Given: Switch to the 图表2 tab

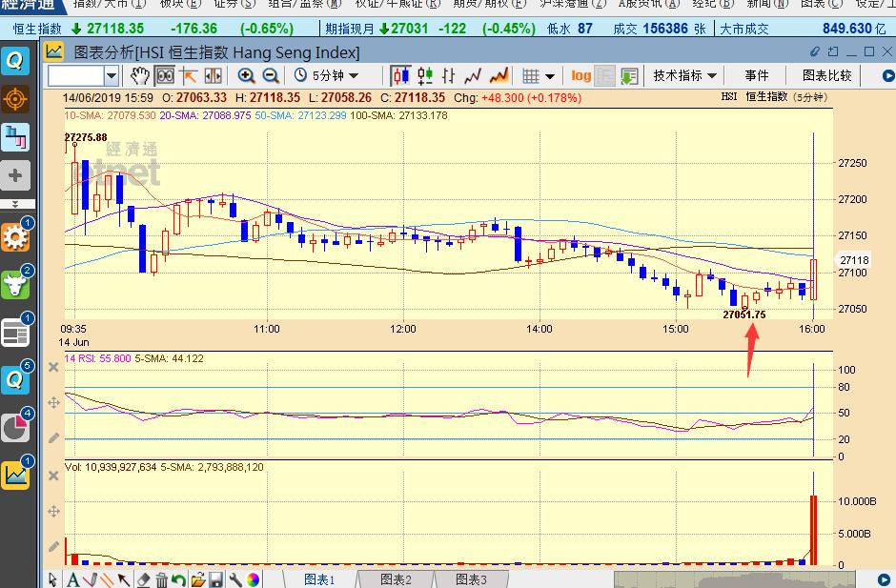Looking at the screenshot, I should pyautogui.click(x=396, y=579).
